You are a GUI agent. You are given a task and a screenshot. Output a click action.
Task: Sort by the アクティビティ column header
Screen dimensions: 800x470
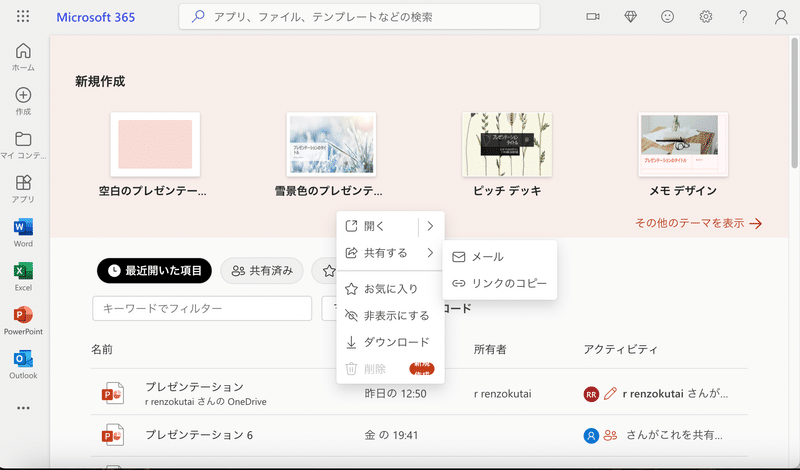[620, 350]
